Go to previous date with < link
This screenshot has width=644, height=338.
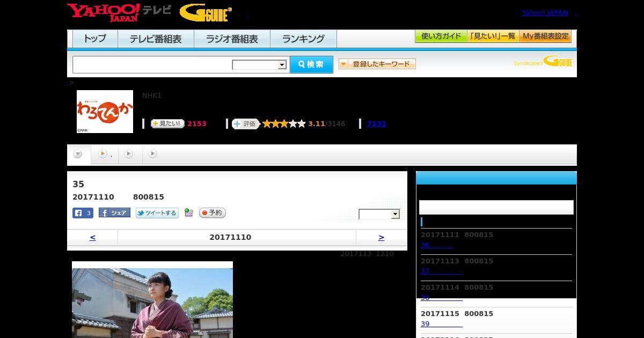click(x=92, y=237)
